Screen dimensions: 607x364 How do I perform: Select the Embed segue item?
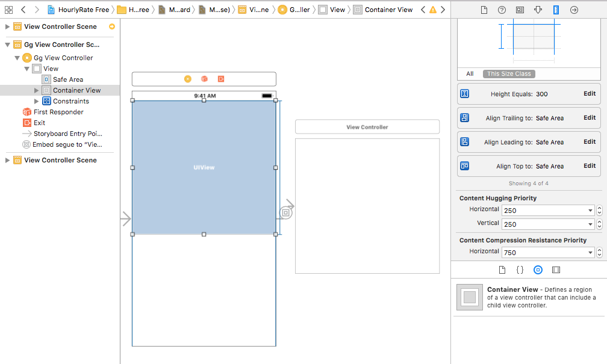[x=67, y=144]
